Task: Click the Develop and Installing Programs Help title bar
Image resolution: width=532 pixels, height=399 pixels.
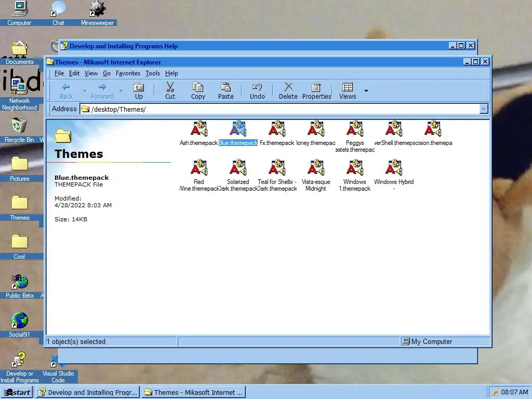Action: tap(255, 46)
